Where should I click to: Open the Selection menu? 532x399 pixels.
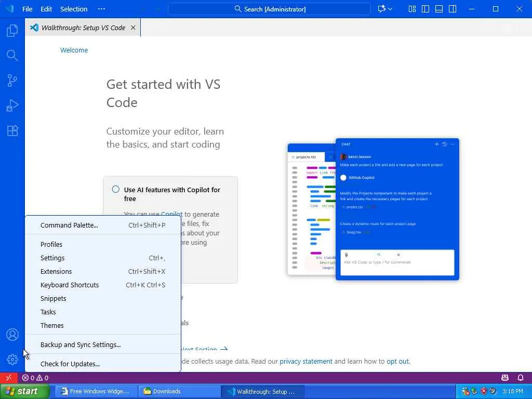(74, 9)
